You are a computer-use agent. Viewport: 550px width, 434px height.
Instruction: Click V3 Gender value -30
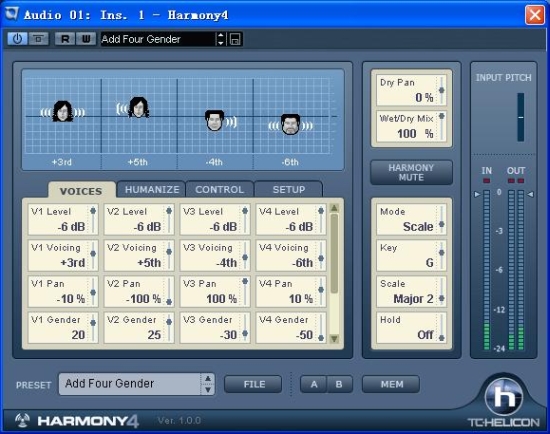[x=228, y=335]
